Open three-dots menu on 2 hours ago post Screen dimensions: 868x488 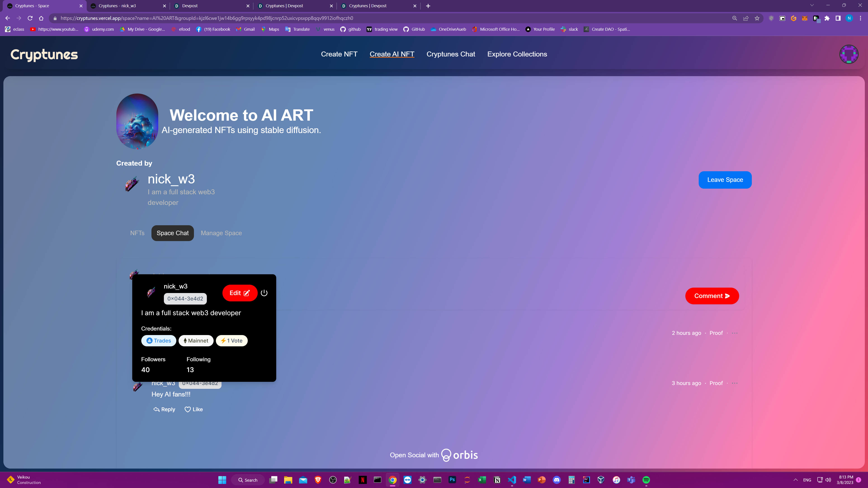pyautogui.click(x=735, y=333)
